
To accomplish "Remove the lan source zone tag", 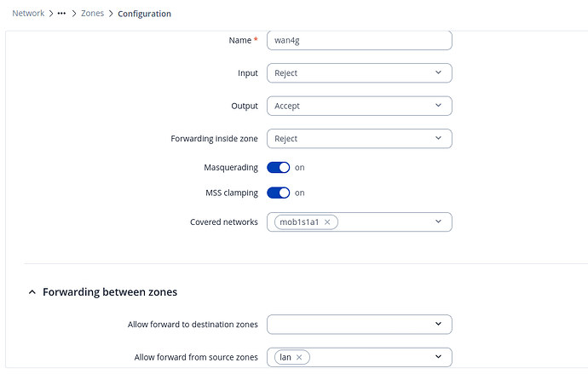I will (x=299, y=357).
